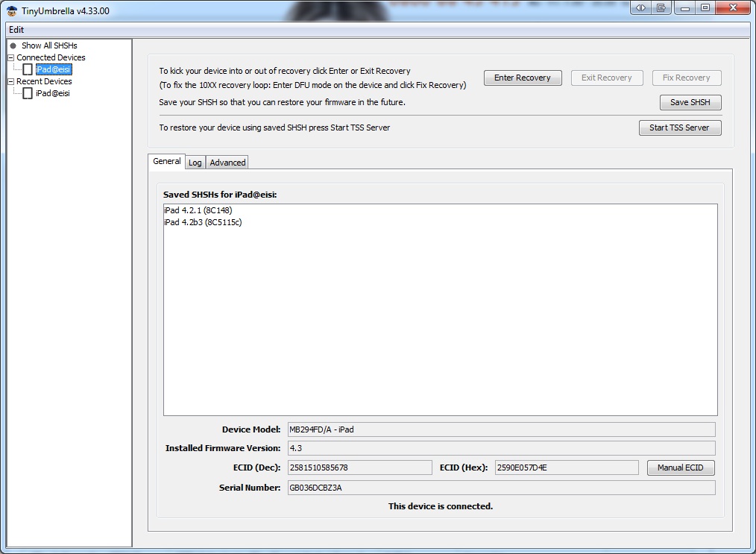Click the Exit Recovery button
Viewport: 756px width, 554px height.
pyautogui.click(x=607, y=78)
